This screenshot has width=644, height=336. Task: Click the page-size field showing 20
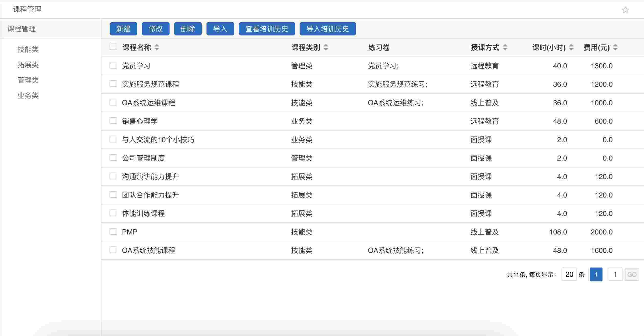click(x=569, y=274)
